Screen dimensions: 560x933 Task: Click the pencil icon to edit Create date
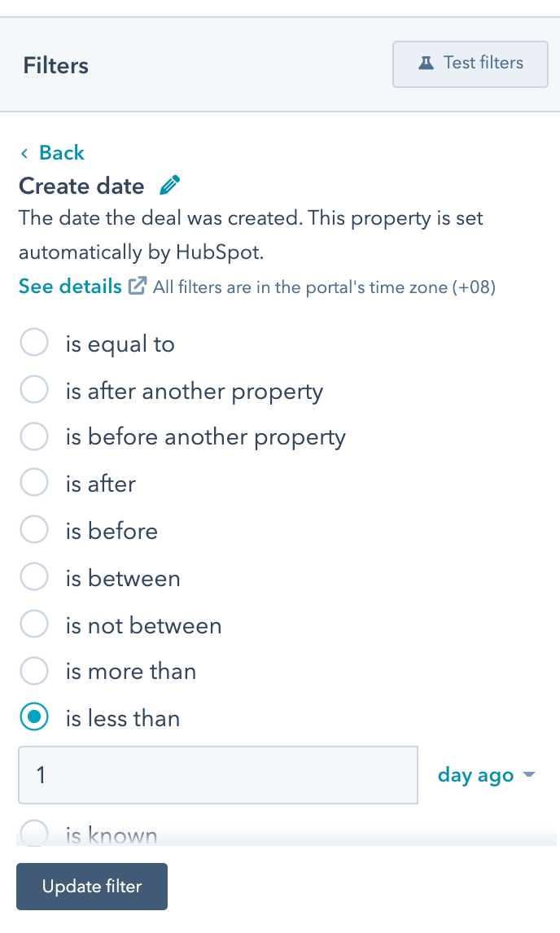[x=169, y=185]
